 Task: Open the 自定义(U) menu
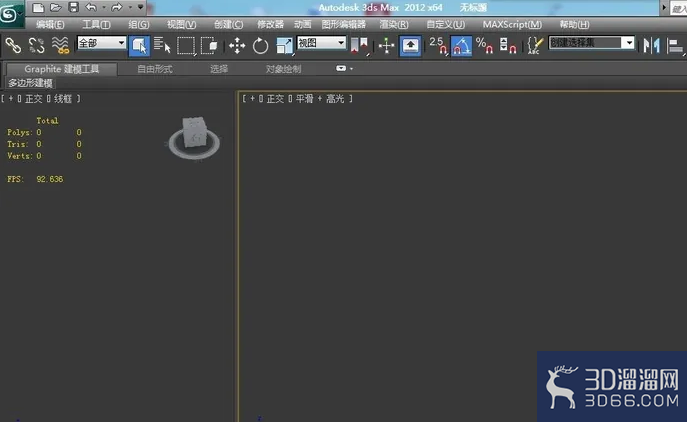pyautogui.click(x=445, y=25)
